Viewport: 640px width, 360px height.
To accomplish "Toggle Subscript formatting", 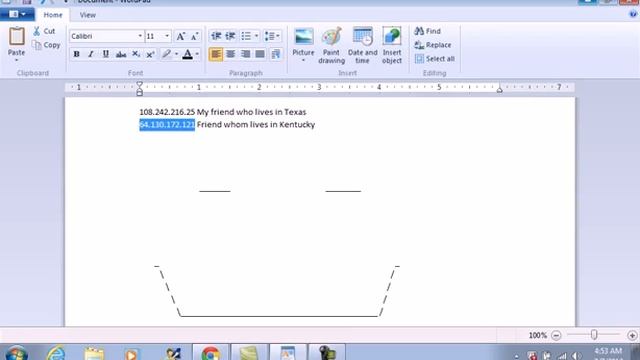I will [136, 54].
